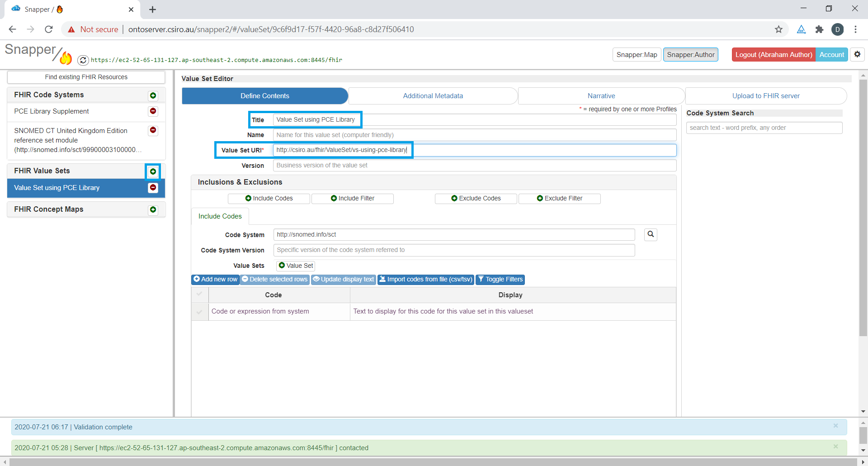This screenshot has width=868, height=466.
Task: Select SNOMED CT United Kingdom Edition item
Action: [78, 140]
